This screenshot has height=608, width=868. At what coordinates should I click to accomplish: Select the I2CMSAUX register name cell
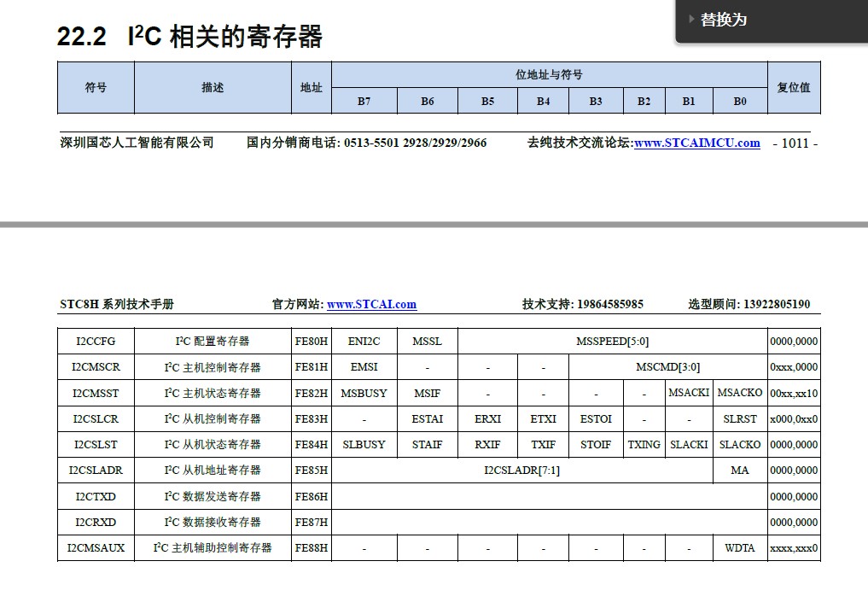96,547
